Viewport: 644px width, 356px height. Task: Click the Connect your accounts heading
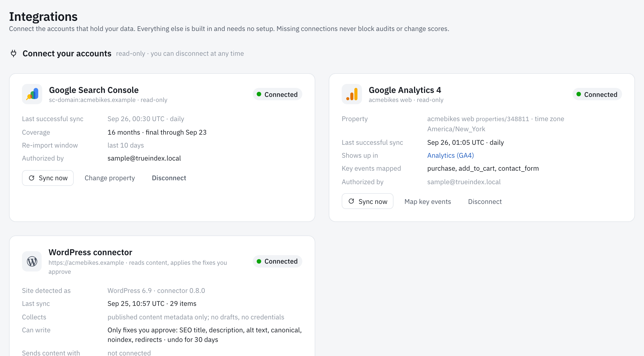tap(67, 54)
